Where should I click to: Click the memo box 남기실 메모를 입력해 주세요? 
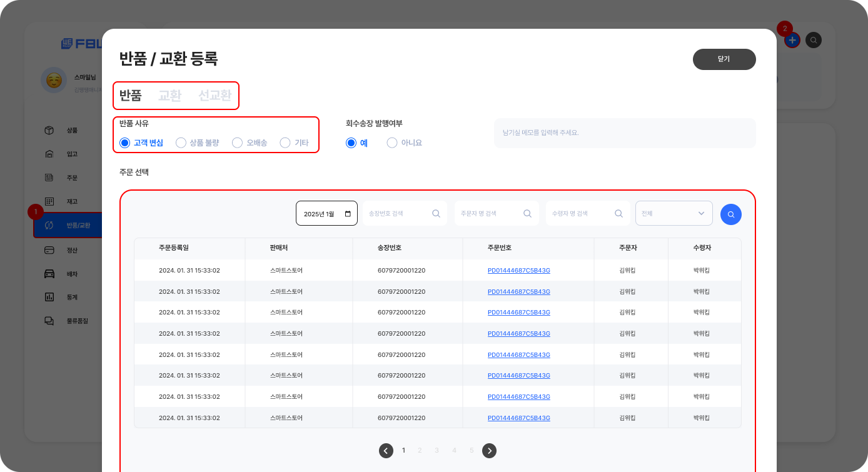click(625, 133)
